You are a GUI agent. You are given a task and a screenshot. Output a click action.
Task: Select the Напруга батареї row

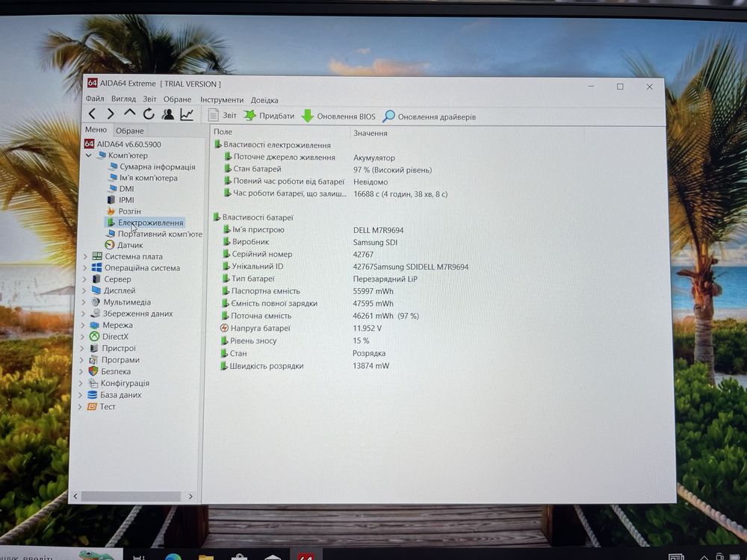point(301,328)
